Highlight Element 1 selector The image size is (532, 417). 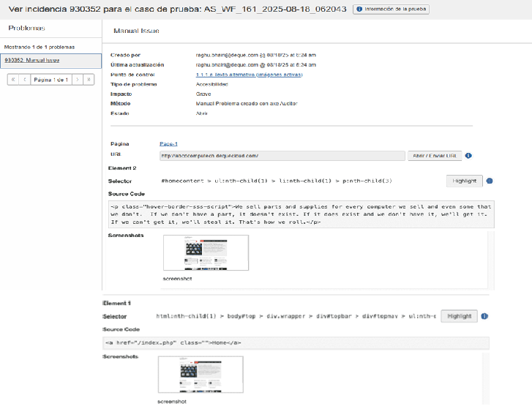(x=460, y=316)
